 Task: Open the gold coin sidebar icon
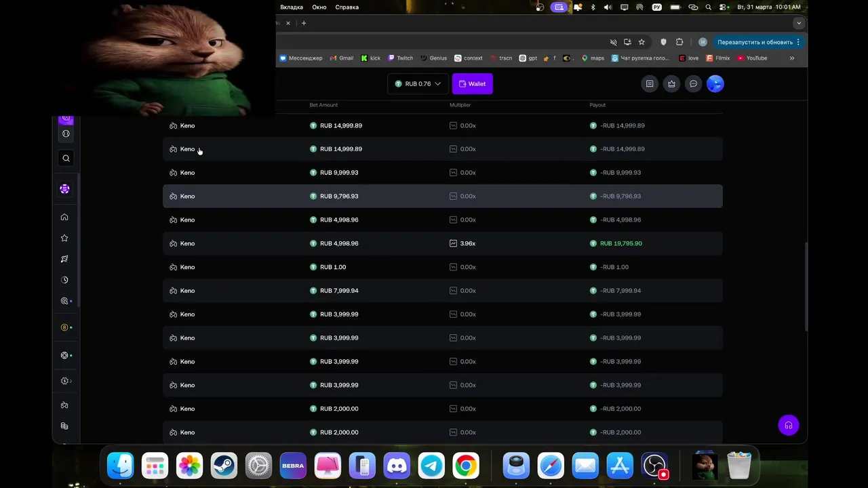click(x=66, y=327)
